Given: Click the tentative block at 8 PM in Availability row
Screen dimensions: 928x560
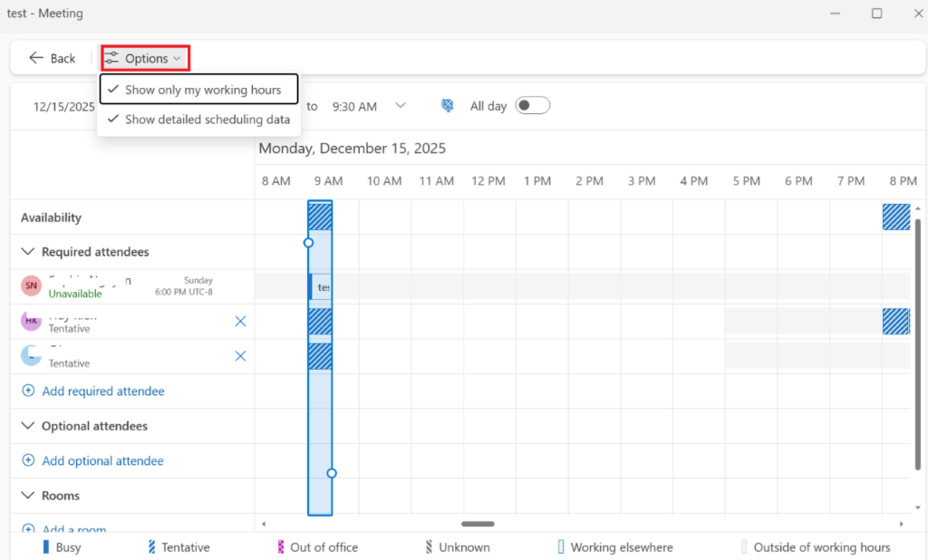Looking at the screenshot, I should pyautogui.click(x=896, y=217).
